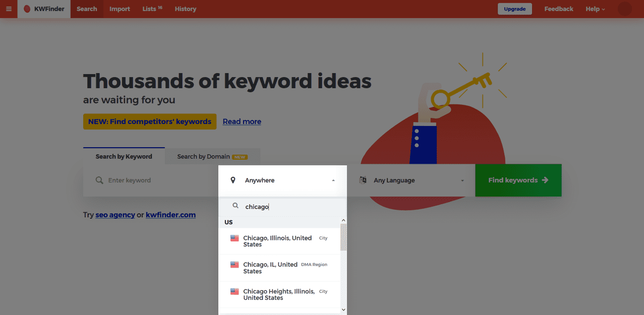The image size is (644, 315).
Task: Click the arrow icon inside Find keywords
Action: [544, 180]
